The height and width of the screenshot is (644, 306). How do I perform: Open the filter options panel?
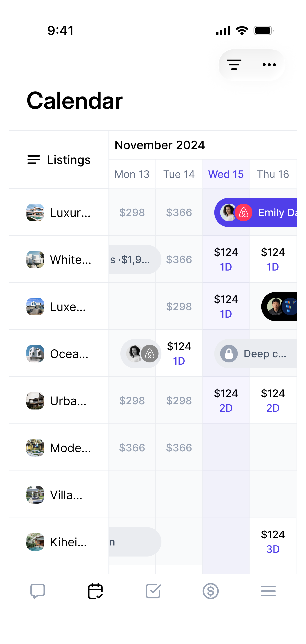(234, 65)
